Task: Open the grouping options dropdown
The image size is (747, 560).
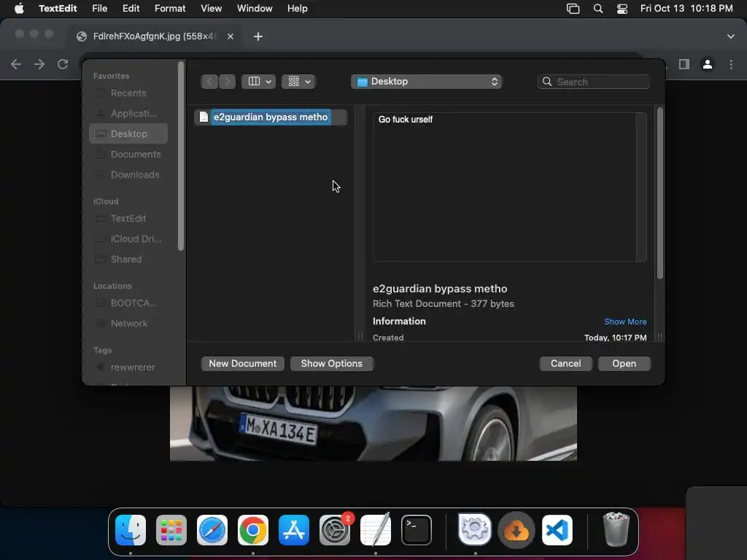Action: click(x=298, y=82)
